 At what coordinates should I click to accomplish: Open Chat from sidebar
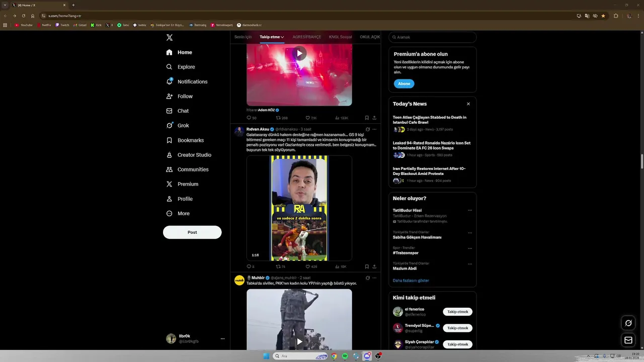[177, 111]
